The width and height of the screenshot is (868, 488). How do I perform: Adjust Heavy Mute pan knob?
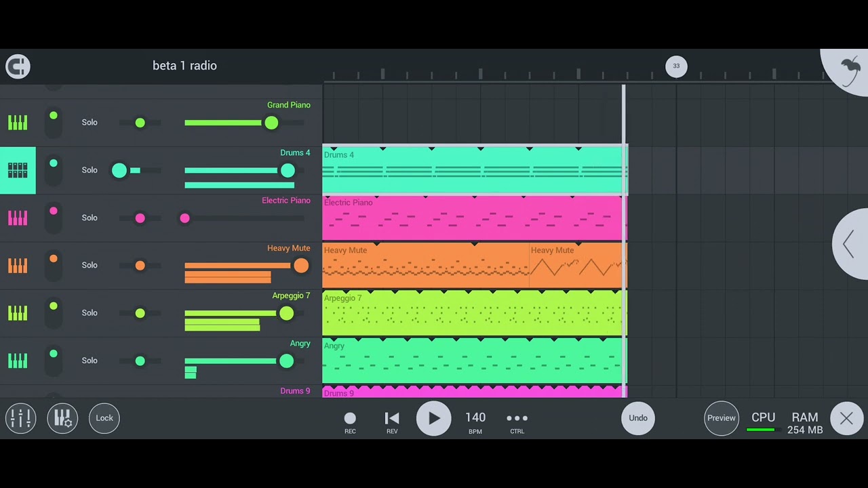coord(140,266)
